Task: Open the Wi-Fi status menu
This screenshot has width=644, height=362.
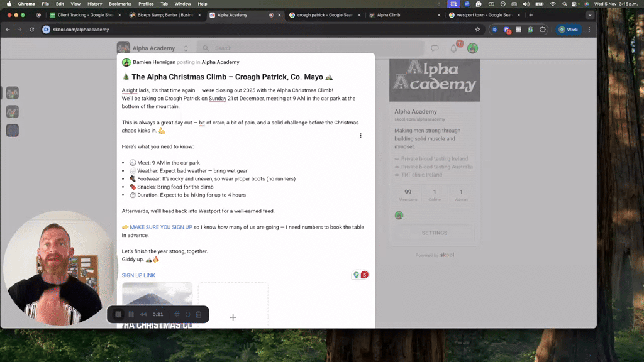Action: (553, 4)
